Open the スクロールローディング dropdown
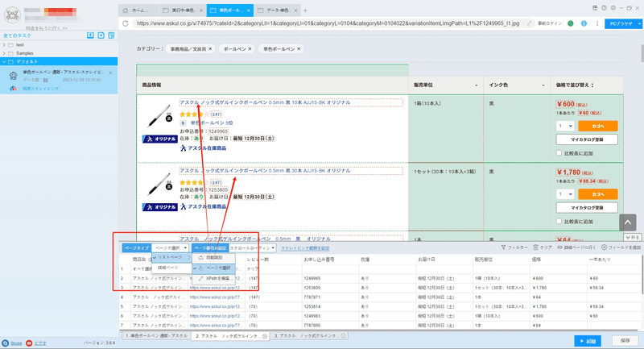 [x=252, y=248]
